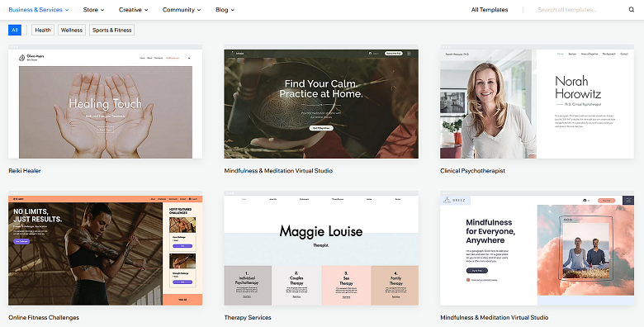Click the Breez logo icon in preview
Image resolution: width=644 pixels, height=327 pixels.
(x=447, y=200)
